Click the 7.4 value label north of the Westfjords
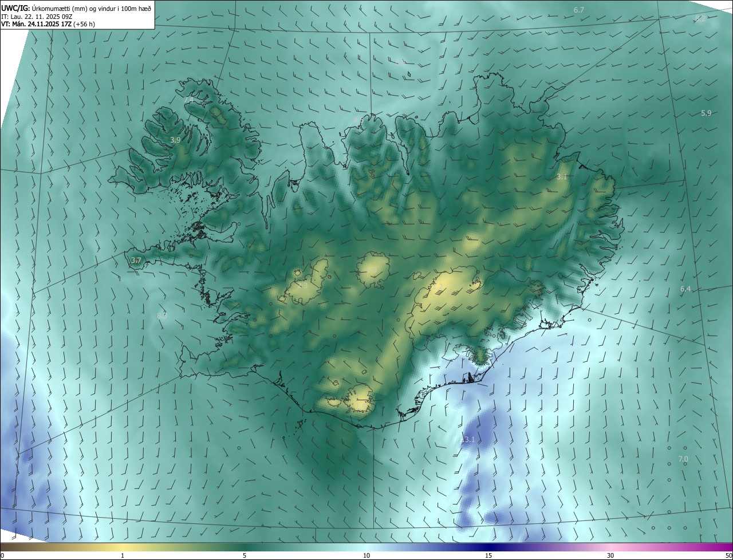 (189, 100)
